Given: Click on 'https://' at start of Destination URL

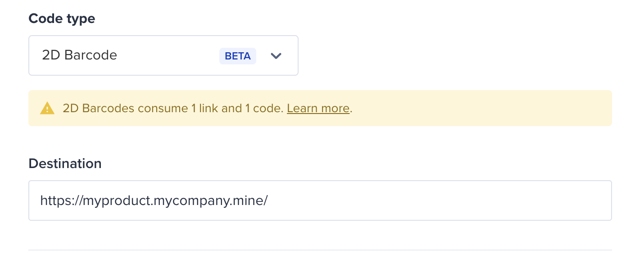Looking at the screenshot, I should [61, 200].
